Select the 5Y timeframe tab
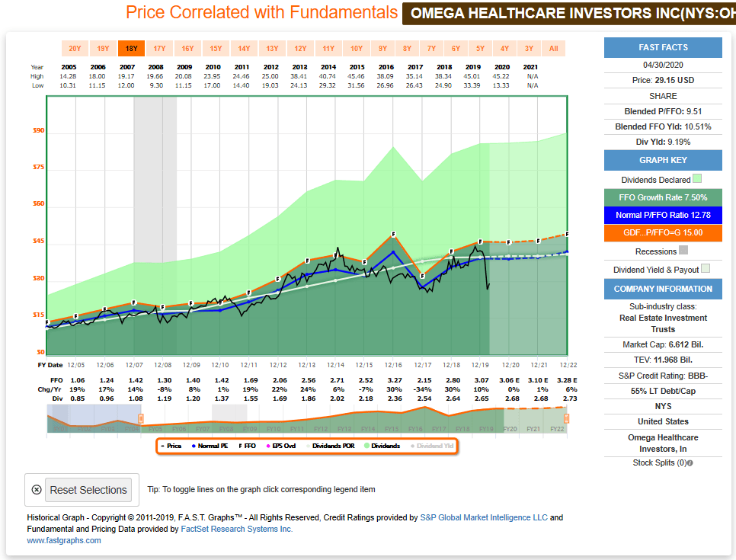Viewport: 736px width, 560px height. click(x=480, y=47)
